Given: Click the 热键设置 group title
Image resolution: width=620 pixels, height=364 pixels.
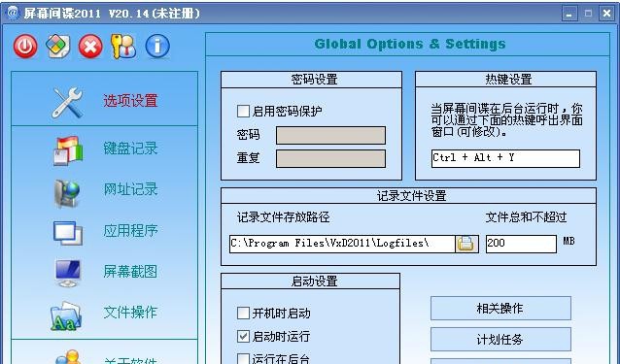Looking at the screenshot, I should tap(508, 80).
